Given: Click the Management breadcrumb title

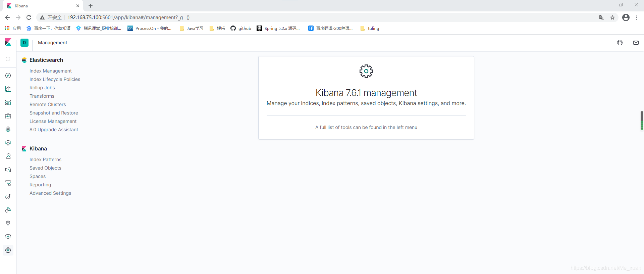Looking at the screenshot, I should pos(53,43).
